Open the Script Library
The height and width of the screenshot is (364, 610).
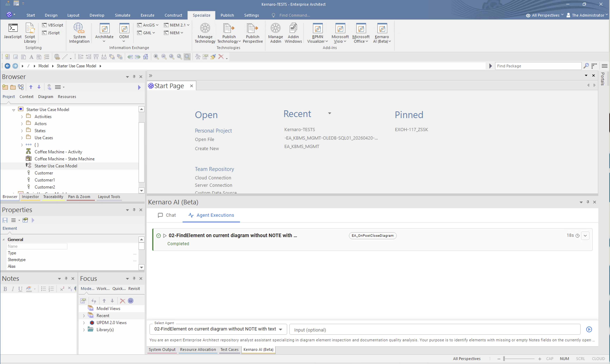click(x=30, y=33)
